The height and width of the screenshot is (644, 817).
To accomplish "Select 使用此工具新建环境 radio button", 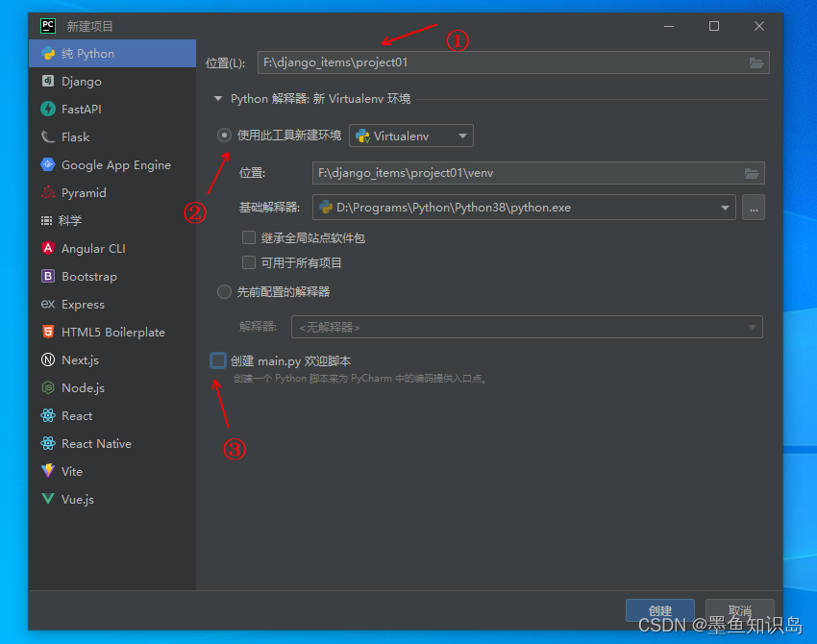I will coord(224,136).
